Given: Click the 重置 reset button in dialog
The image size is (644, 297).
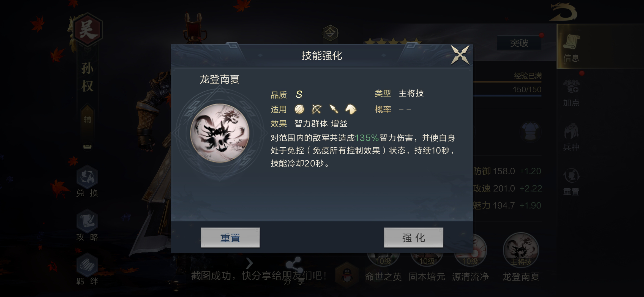Looking at the screenshot, I should click(x=230, y=238).
